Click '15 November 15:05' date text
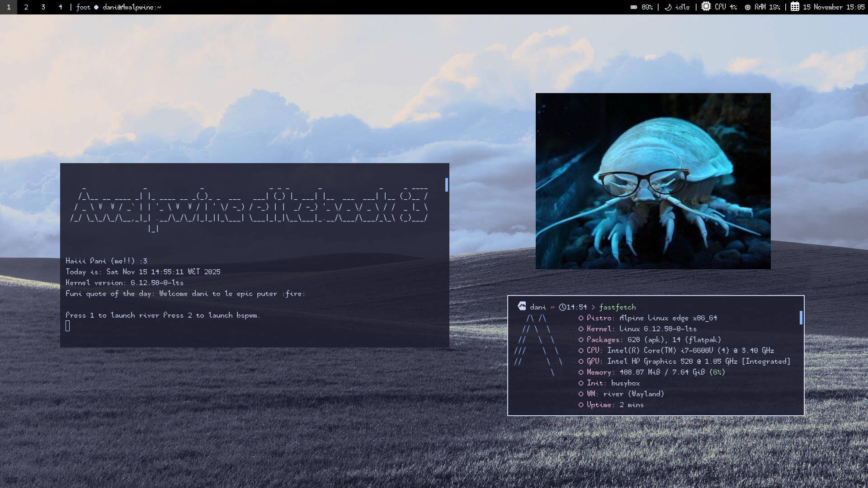Image resolution: width=868 pixels, height=488 pixels. [833, 7]
